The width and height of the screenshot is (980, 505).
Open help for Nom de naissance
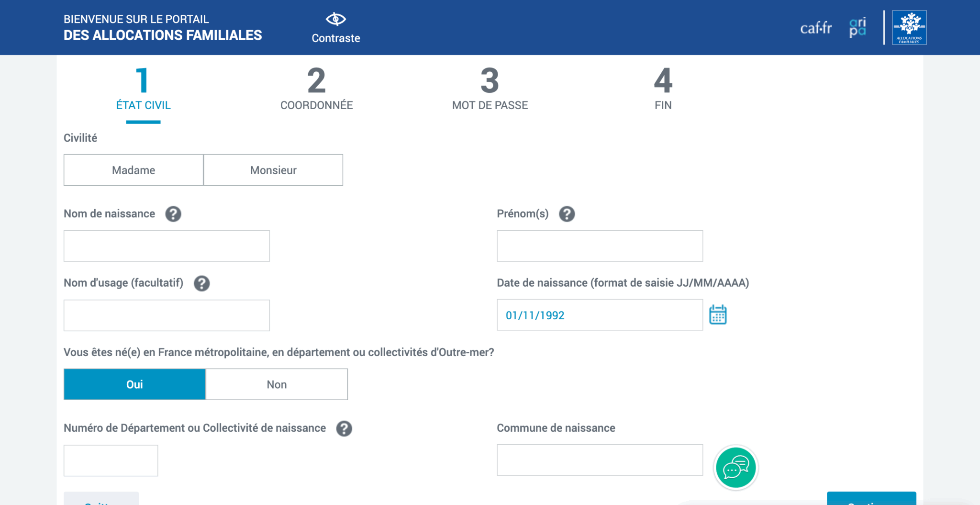(173, 214)
